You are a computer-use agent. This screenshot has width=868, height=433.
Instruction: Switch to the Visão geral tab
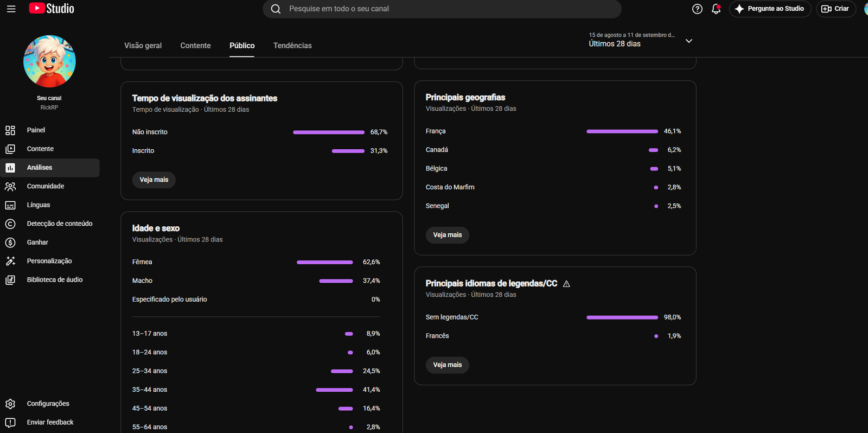click(143, 46)
